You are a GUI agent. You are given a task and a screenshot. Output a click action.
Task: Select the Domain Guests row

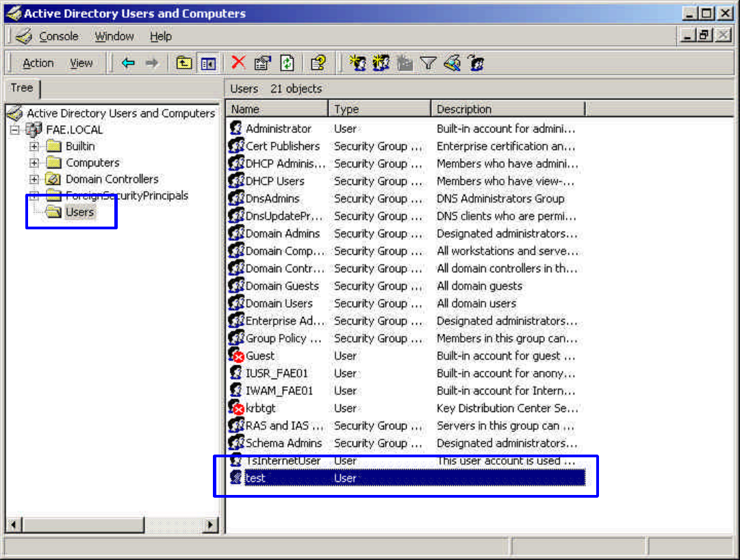point(406,286)
